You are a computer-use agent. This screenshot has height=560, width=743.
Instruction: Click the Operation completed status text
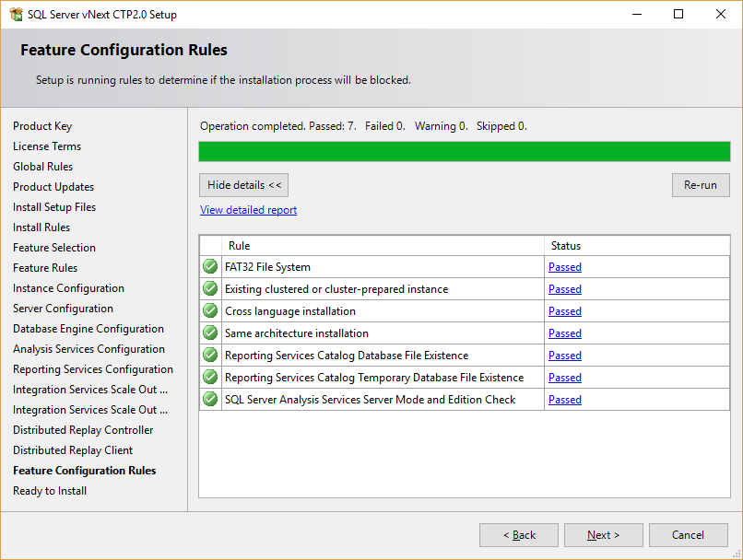pos(363,126)
